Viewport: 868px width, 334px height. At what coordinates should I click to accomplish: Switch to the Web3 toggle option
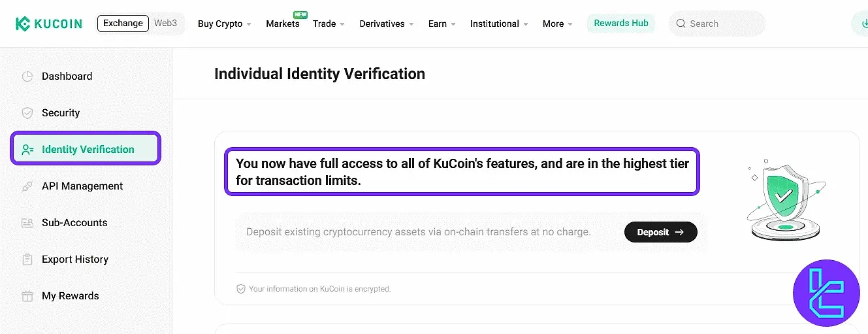coord(165,24)
